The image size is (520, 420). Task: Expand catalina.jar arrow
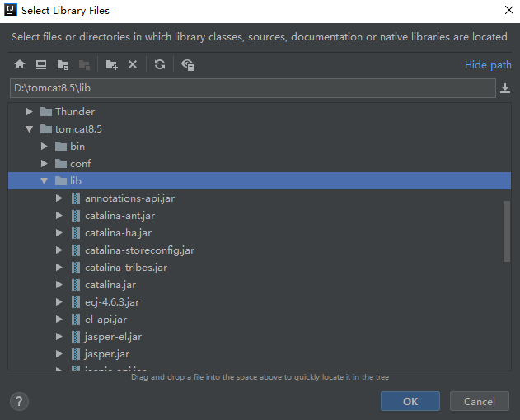click(x=59, y=284)
